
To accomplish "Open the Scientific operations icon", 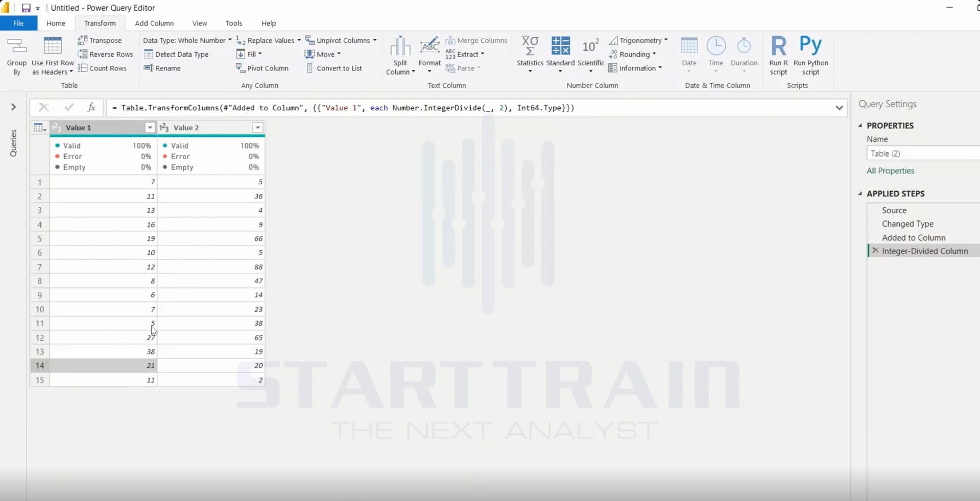I will point(590,46).
